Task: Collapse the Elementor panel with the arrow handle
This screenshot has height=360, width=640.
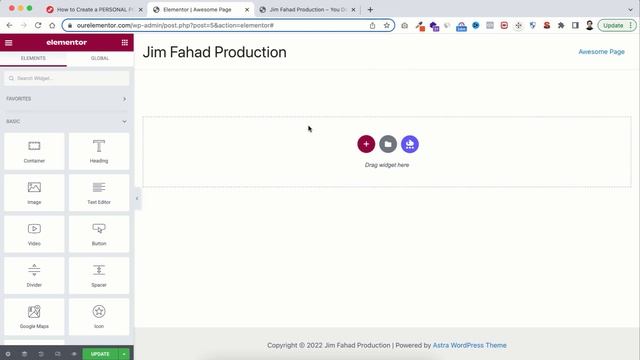Action: pyautogui.click(x=137, y=198)
